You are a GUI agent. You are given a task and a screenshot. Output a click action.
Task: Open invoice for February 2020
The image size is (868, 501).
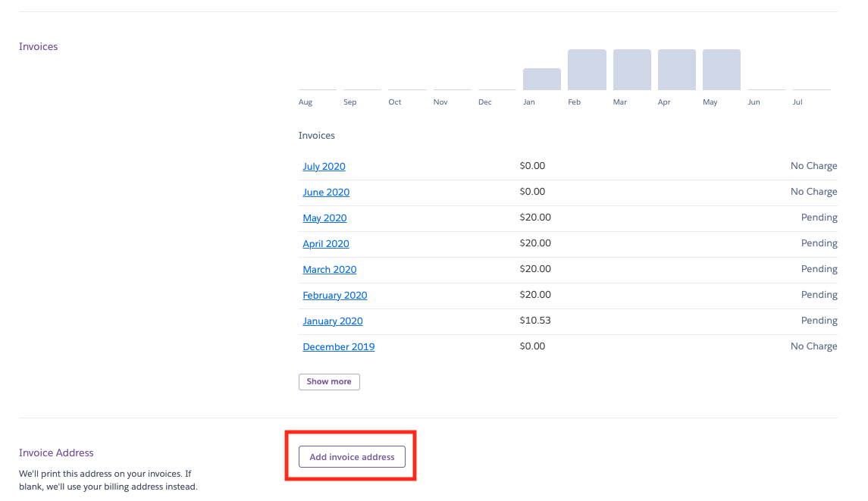click(334, 296)
